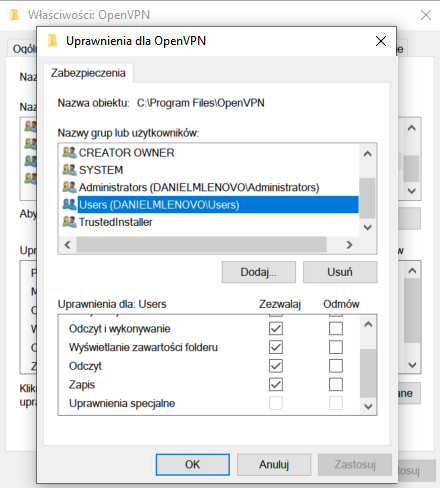
Task: Click the permissions list scroll up arrow
Action: coord(368,324)
